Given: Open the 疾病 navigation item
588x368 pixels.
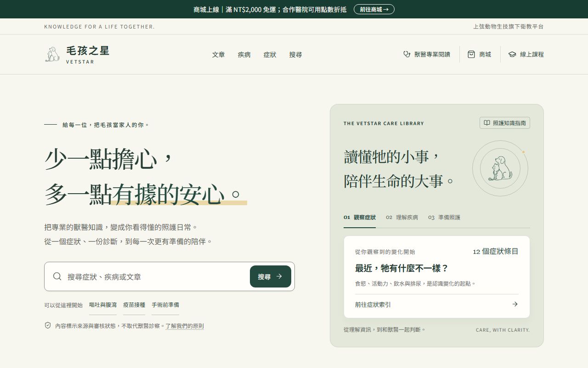Looking at the screenshot, I should [244, 55].
